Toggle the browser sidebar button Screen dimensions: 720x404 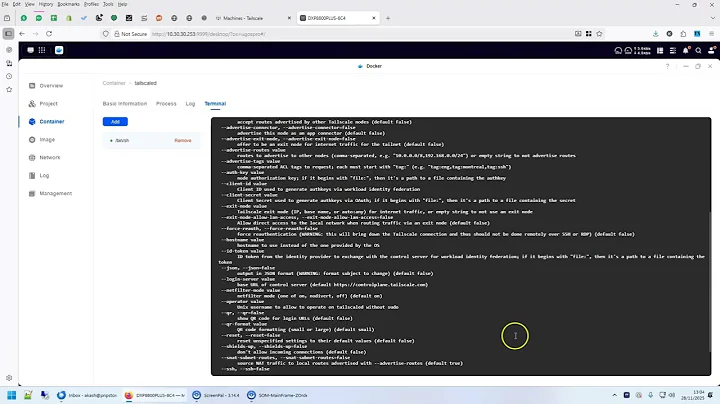[8, 34]
